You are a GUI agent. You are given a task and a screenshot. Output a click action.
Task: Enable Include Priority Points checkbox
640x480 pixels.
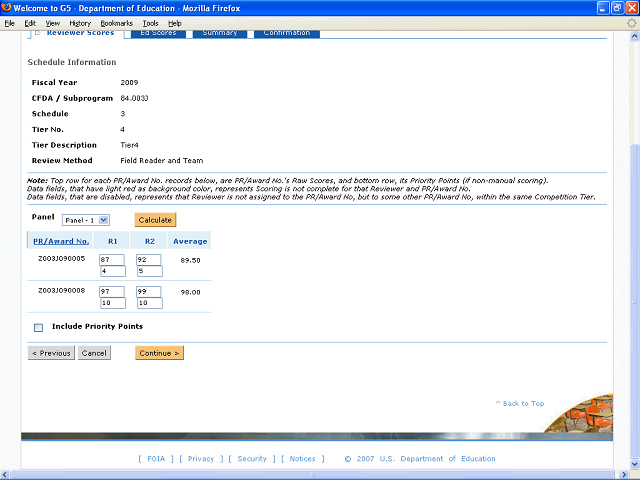pos(38,327)
